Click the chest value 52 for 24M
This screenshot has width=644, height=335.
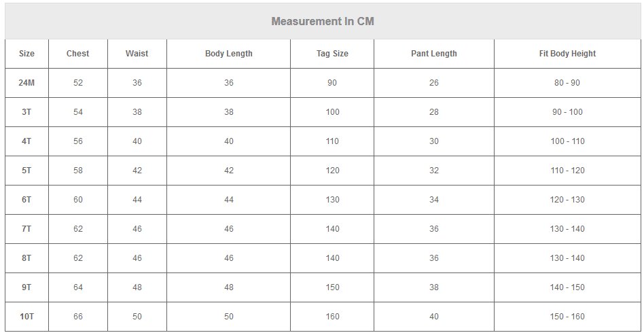point(78,83)
